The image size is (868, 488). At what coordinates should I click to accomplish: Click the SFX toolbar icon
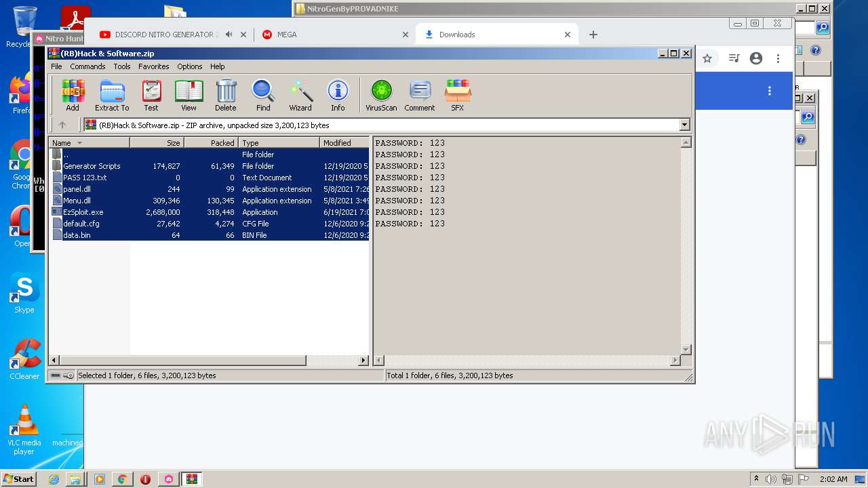[x=458, y=96]
